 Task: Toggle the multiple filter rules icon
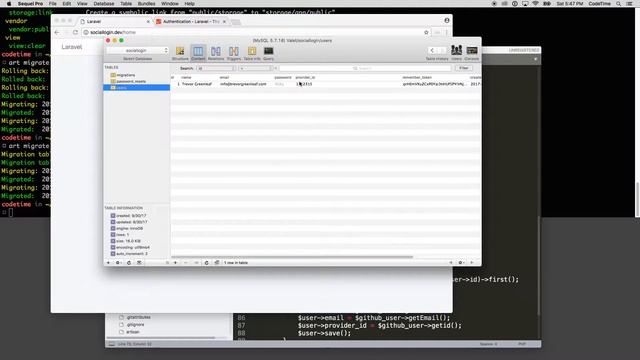pyautogui.click(x=217, y=263)
